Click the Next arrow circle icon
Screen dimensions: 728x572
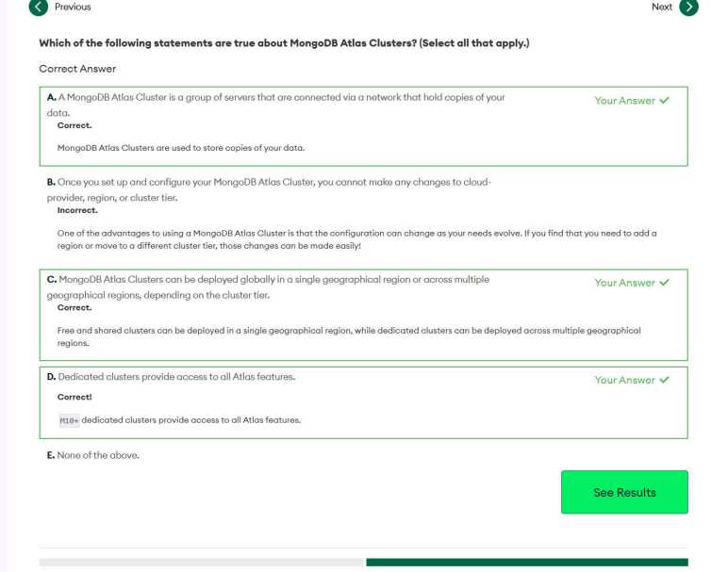689,8
